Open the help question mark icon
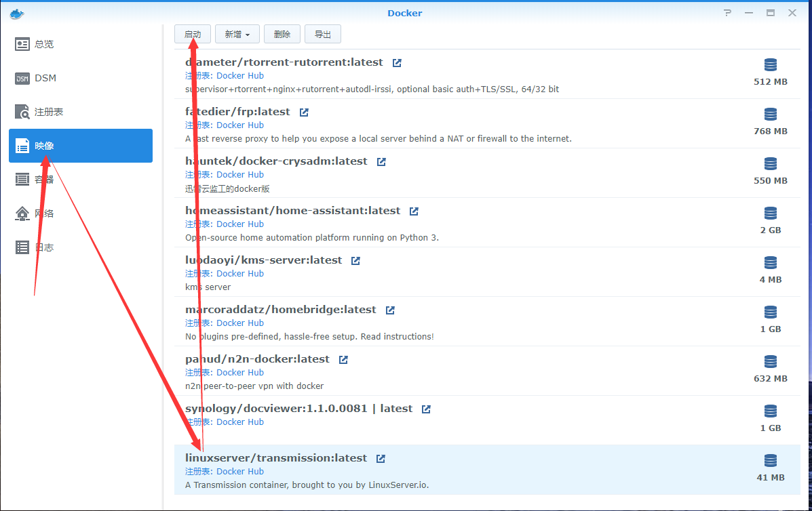Image resolution: width=812 pixels, height=511 pixels. point(728,13)
